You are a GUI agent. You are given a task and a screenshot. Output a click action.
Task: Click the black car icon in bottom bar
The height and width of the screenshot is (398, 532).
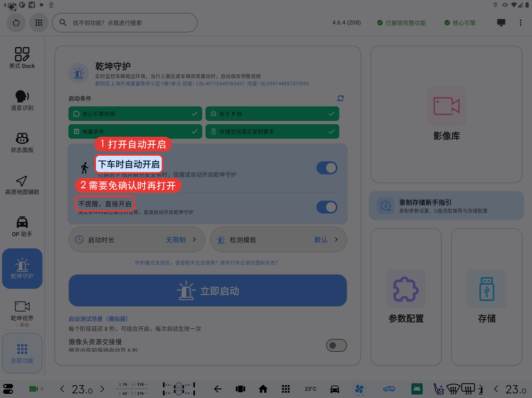point(335,389)
